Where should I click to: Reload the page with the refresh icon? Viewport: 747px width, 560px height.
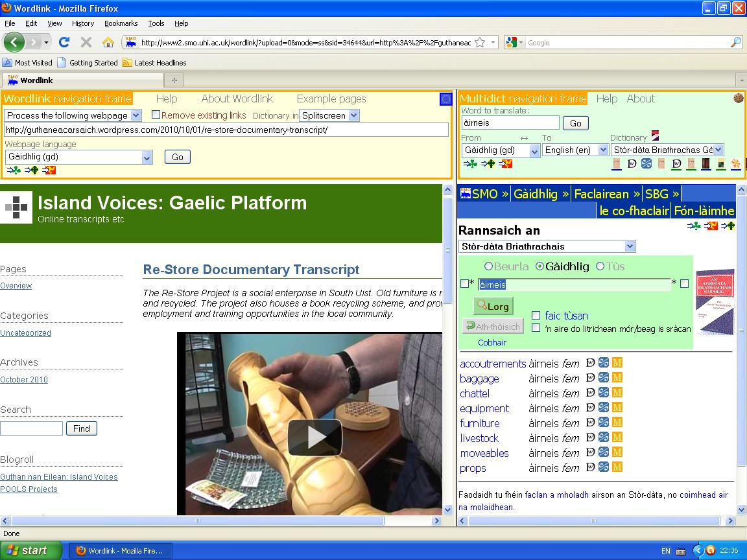[64, 42]
